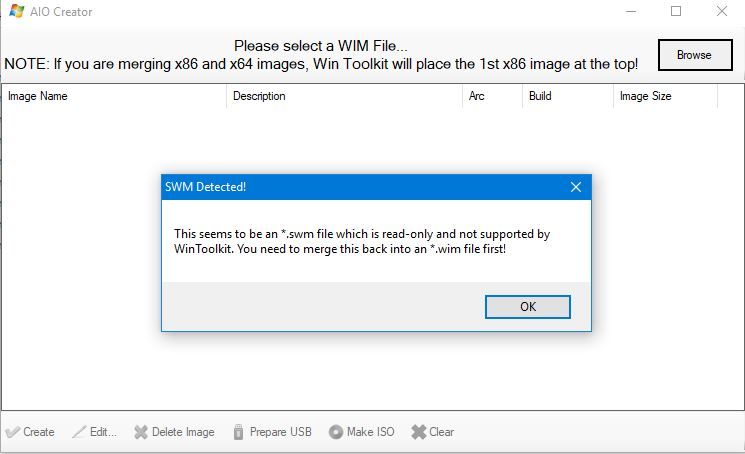Minimize the AIO Creator window
This screenshot has height=454, width=745.
(x=631, y=11)
